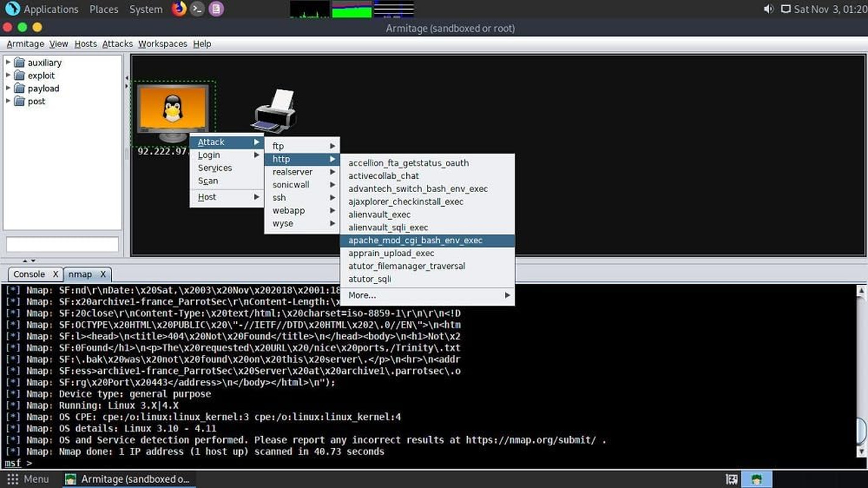Click the module search field
The width and height of the screenshot is (868, 488).
tap(62, 244)
